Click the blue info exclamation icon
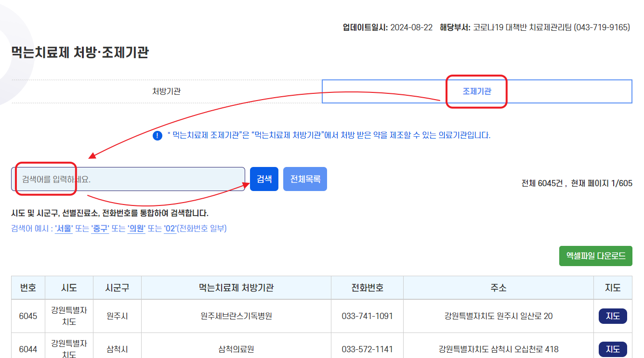Screen dimensions: 644x358 pos(158,135)
